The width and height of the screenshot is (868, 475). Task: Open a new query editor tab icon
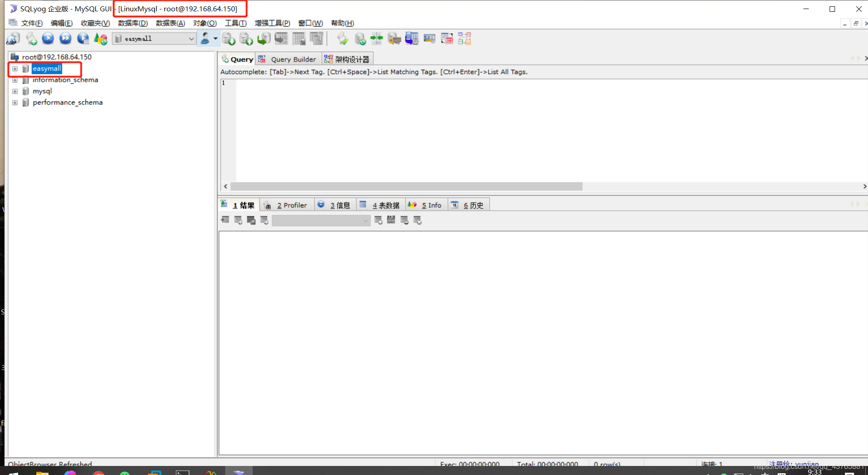tap(31, 39)
